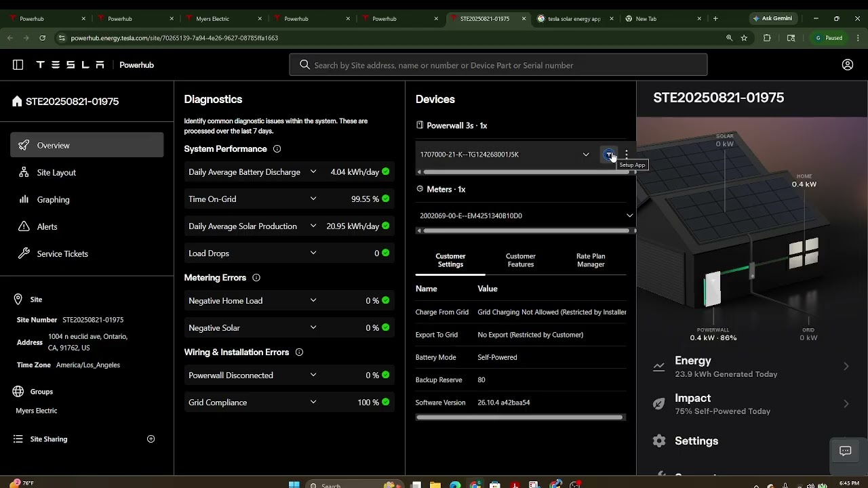Open a new browser tab with plus button
Viewport: 868px width, 488px height.
coord(715,19)
